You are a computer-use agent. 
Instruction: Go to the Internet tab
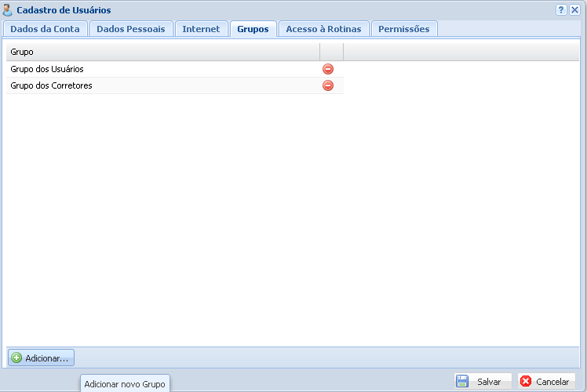tap(201, 29)
